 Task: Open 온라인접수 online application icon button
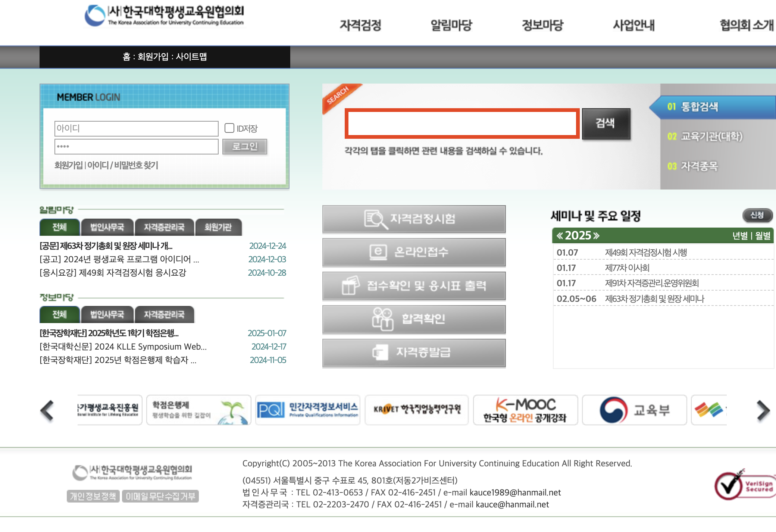[413, 252]
